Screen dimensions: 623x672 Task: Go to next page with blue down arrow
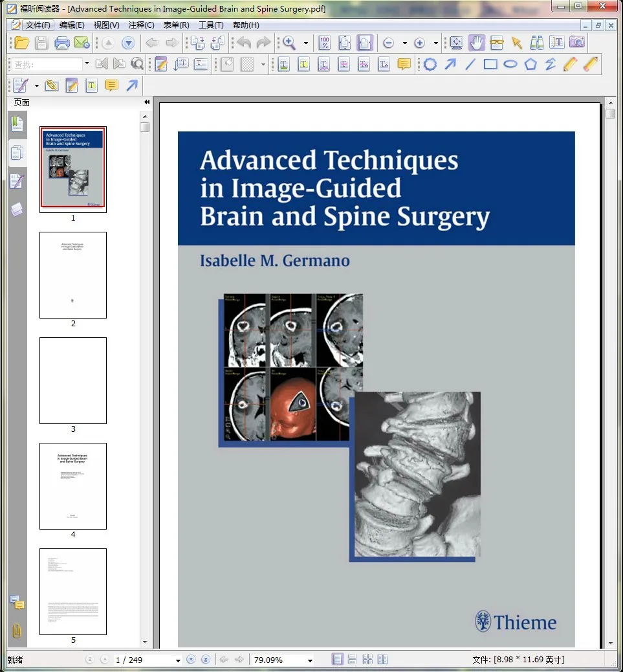[x=129, y=43]
